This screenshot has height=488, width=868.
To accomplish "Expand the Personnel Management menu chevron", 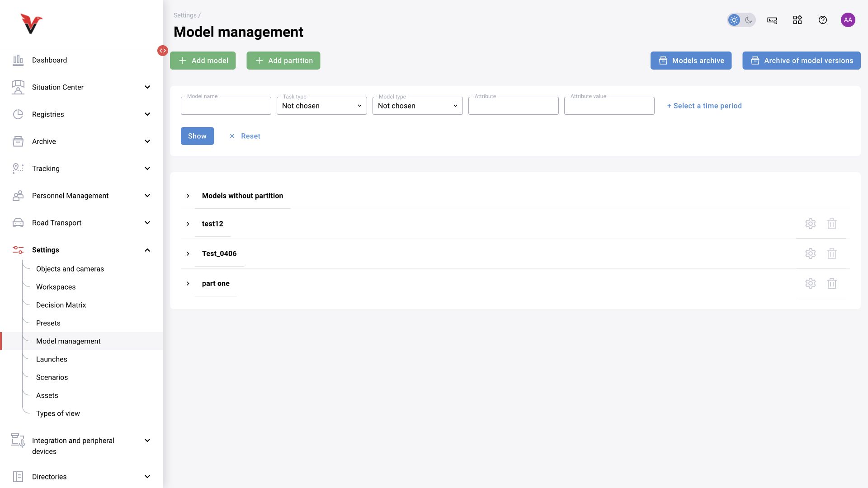I will tap(147, 196).
